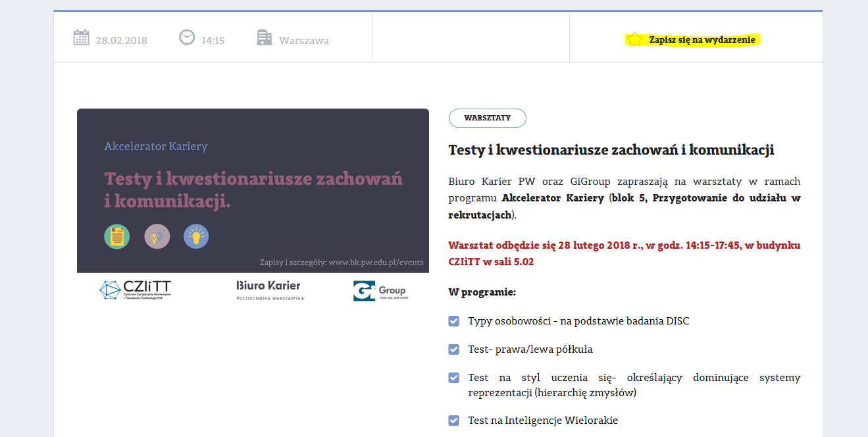
Task: Click the Akcelerator Kariery event banner image
Action: 253,191
